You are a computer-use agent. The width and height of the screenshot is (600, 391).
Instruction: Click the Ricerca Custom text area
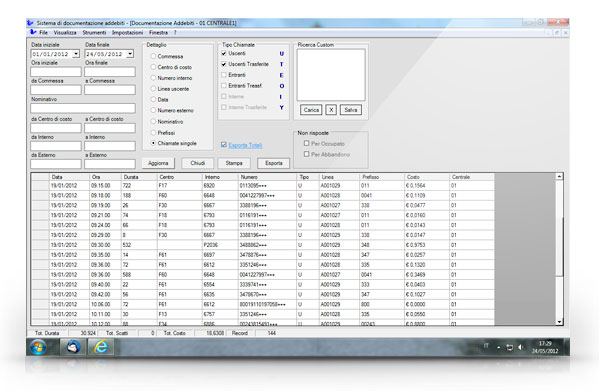[331, 75]
